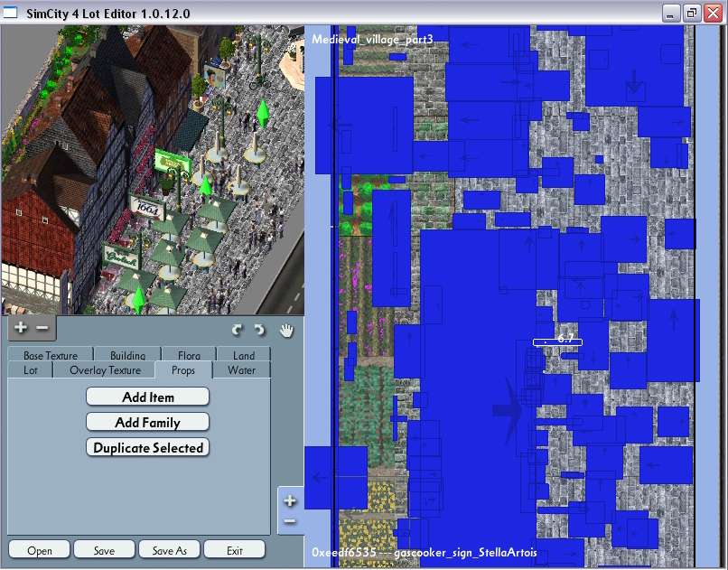Open the Overlay Texture tab
The image size is (728, 570).
click(105, 370)
